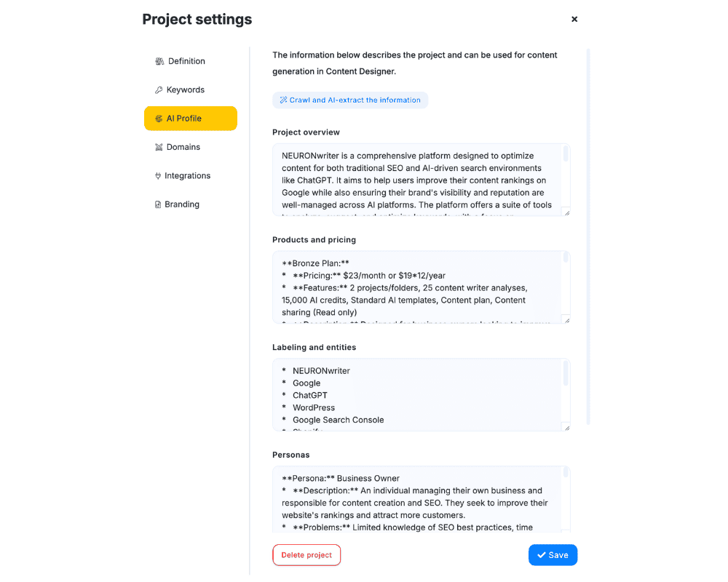728x582 pixels.
Task: Click the Integrations plug icon
Action: coord(158,176)
